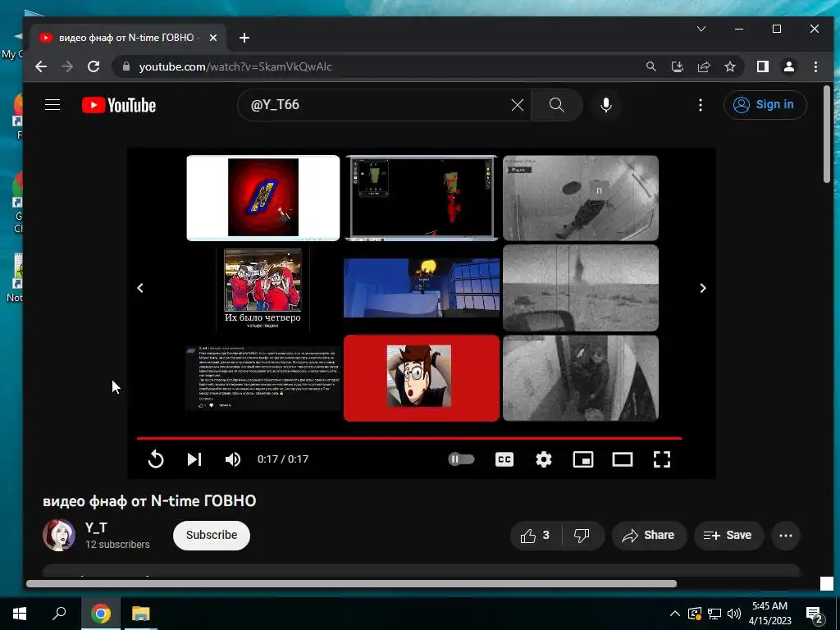Toggle the autoplay switch in the player
840x630 pixels.
tap(461, 459)
